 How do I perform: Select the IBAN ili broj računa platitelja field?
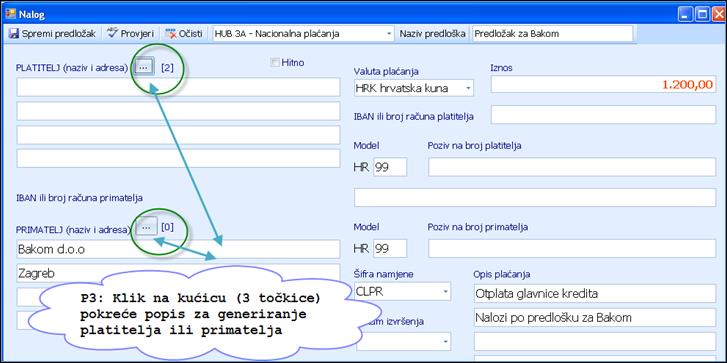(x=603, y=115)
